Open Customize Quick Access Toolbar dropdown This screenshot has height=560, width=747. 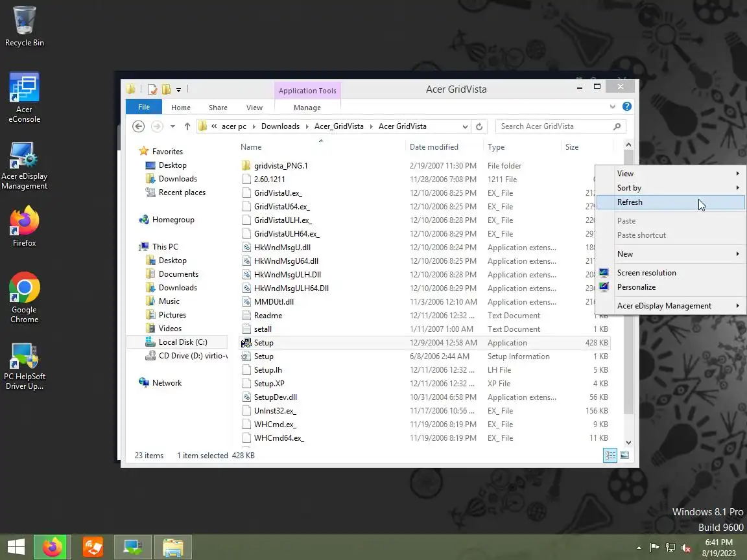pyautogui.click(x=179, y=89)
